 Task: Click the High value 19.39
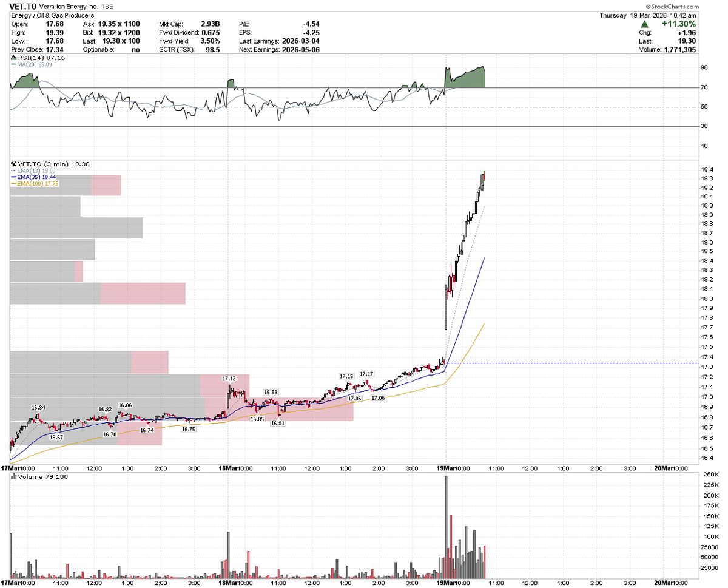pos(56,32)
